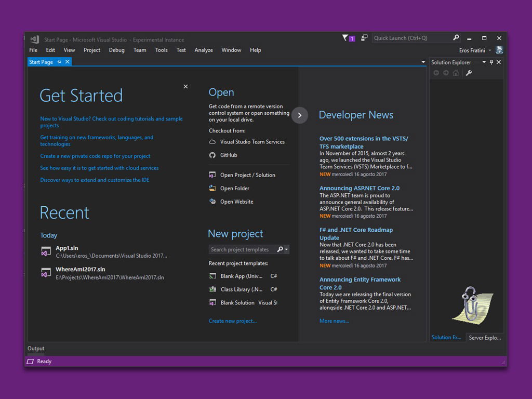The height and width of the screenshot is (399, 532).
Task: Click the Visual Studio Team Services cloud icon
Action: (x=212, y=142)
